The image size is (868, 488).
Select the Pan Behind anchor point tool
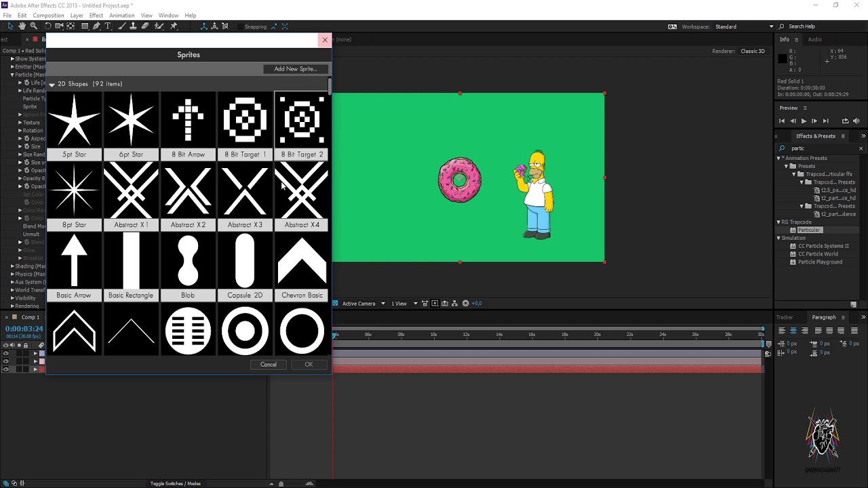71,26
